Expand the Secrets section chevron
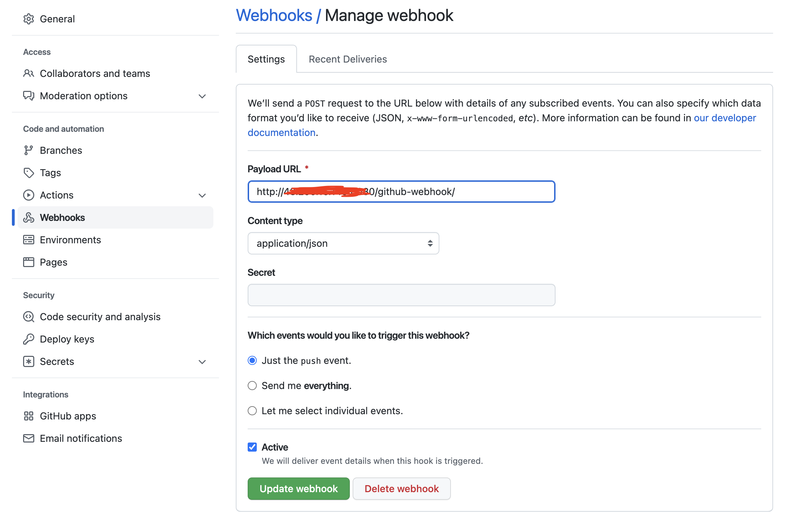 [x=202, y=362]
